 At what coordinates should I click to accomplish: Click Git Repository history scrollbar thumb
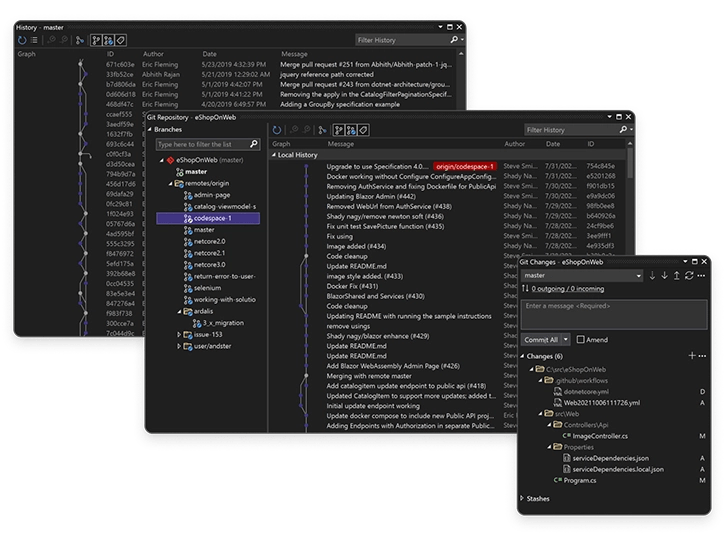pyautogui.click(x=630, y=162)
